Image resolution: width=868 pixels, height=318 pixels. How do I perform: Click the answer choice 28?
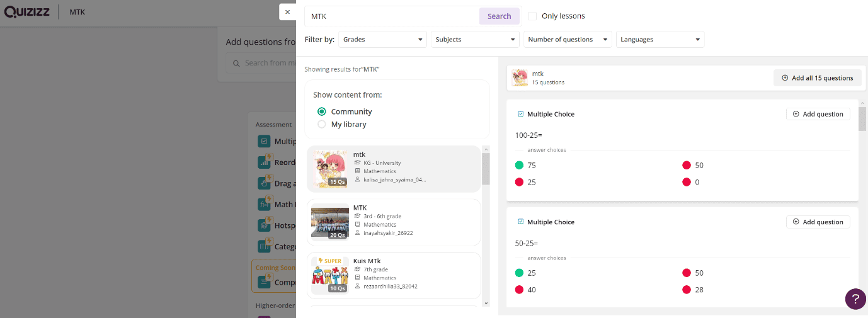pyautogui.click(x=699, y=290)
